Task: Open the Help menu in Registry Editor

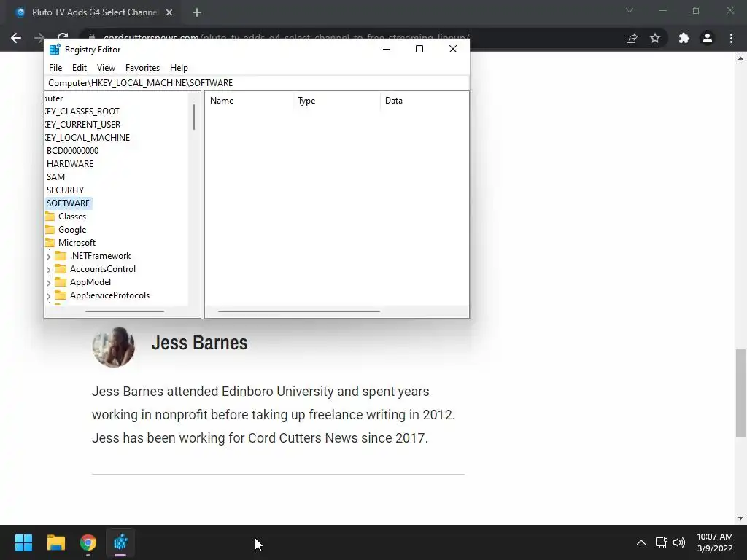Action: tap(179, 68)
